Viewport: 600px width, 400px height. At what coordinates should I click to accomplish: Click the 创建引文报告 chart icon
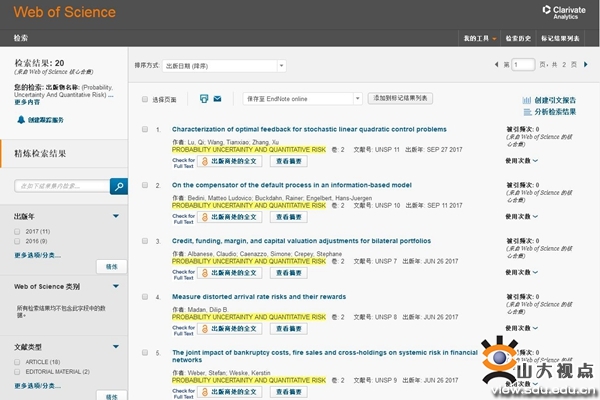tap(527, 100)
